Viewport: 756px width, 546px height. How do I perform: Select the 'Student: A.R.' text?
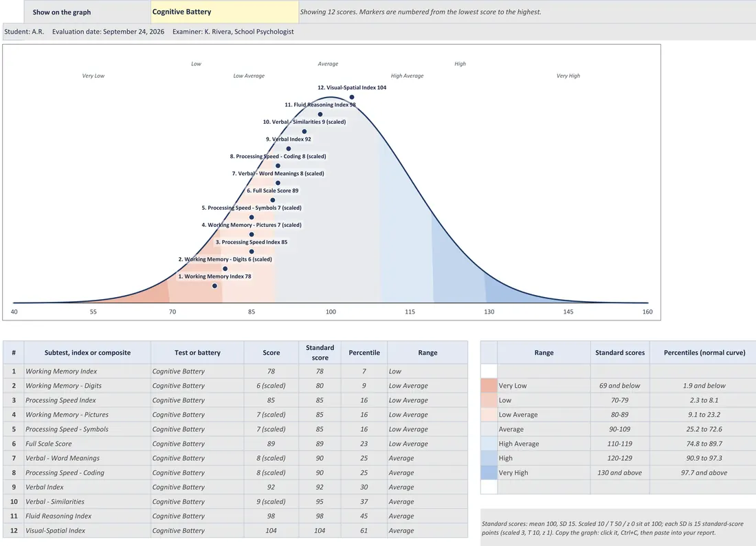pos(24,32)
